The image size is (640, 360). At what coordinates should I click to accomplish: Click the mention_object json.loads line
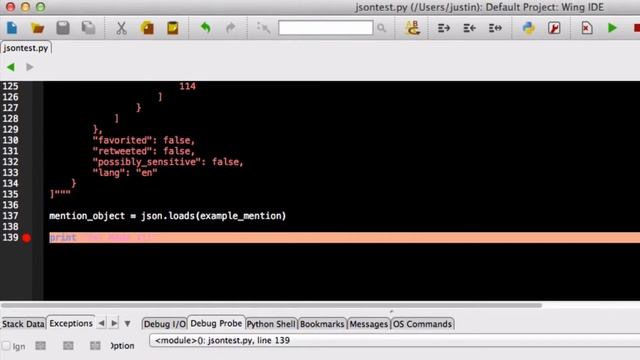pos(167,216)
